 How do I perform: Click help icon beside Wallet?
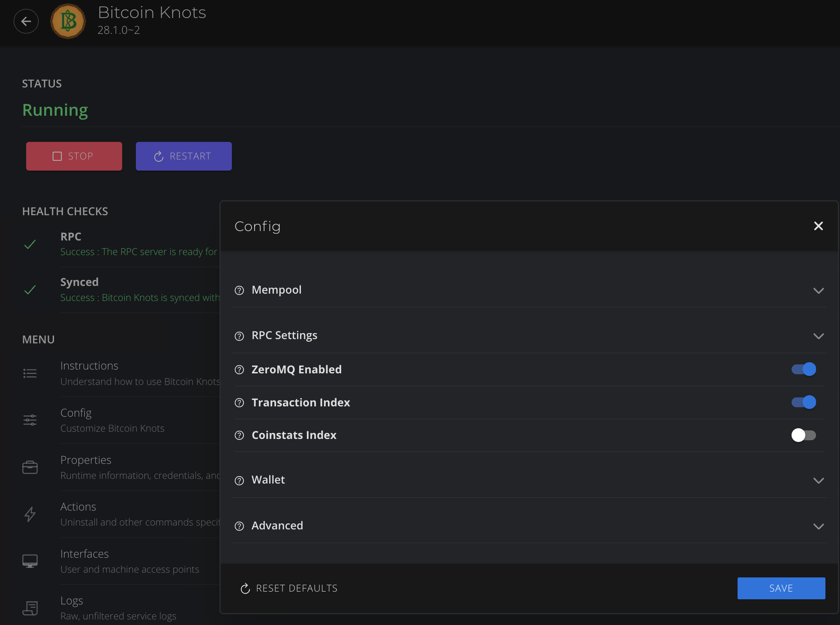click(240, 480)
